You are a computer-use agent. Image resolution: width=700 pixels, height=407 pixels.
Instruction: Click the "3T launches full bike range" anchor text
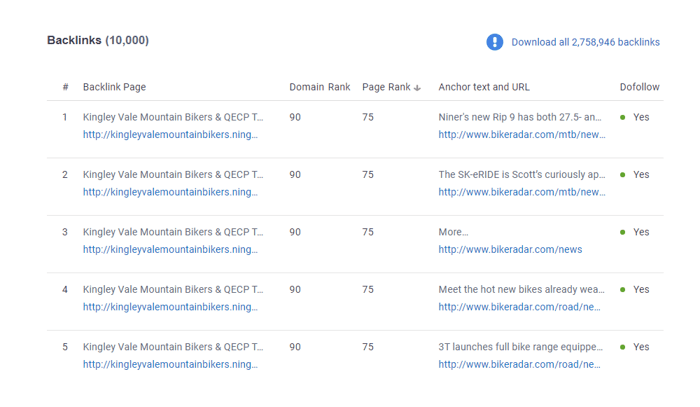coord(521,347)
